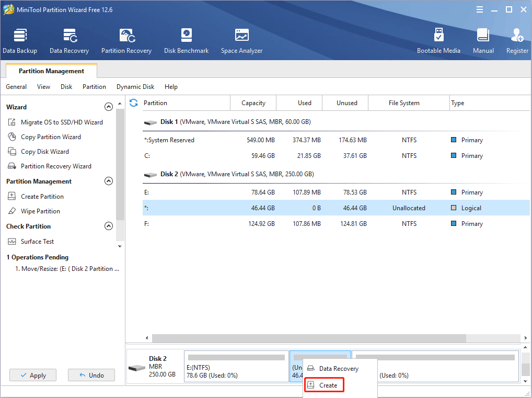Image resolution: width=532 pixels, height=398 pixels.
Task: Collapse the Wizard section
Action: point(109,107)
